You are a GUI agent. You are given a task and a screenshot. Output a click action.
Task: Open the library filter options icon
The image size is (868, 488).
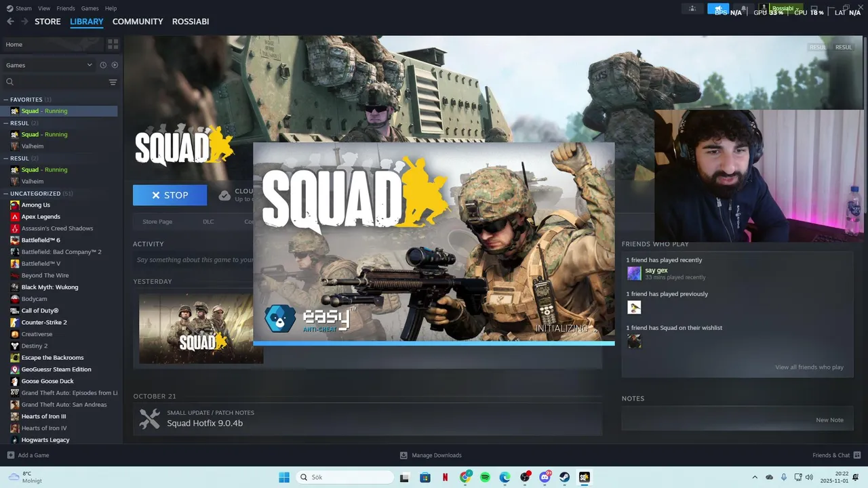tap(113, 82)
